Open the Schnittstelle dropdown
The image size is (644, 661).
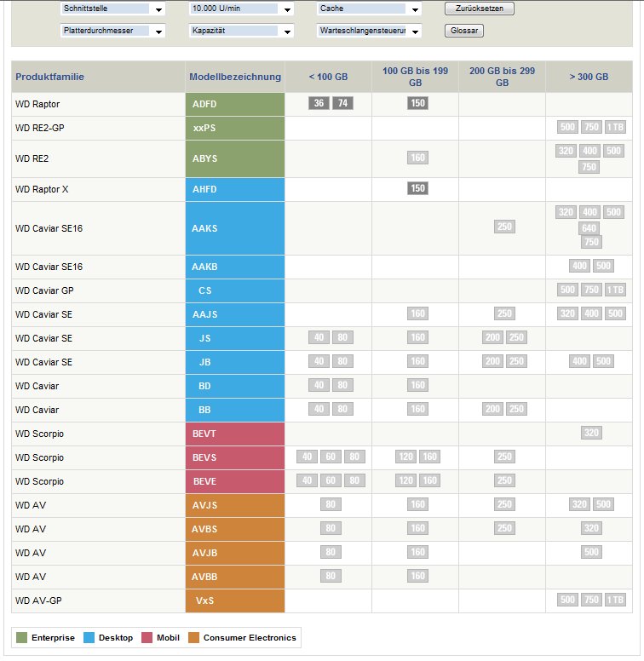pyautogui.click(x=112, y=9)
